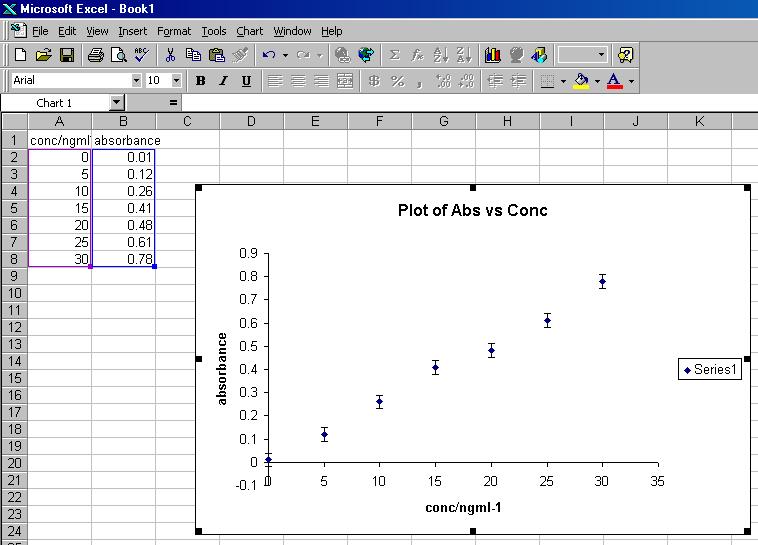758x545 pixels.
Task: Sort descending with the Z-A icon
Action: pos(464,55)
